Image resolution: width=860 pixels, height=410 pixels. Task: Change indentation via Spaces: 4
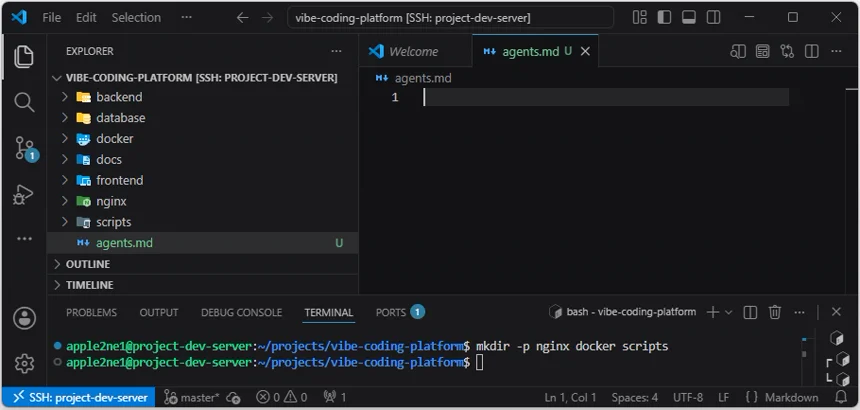pyautogui.click(x=635, y=397)
